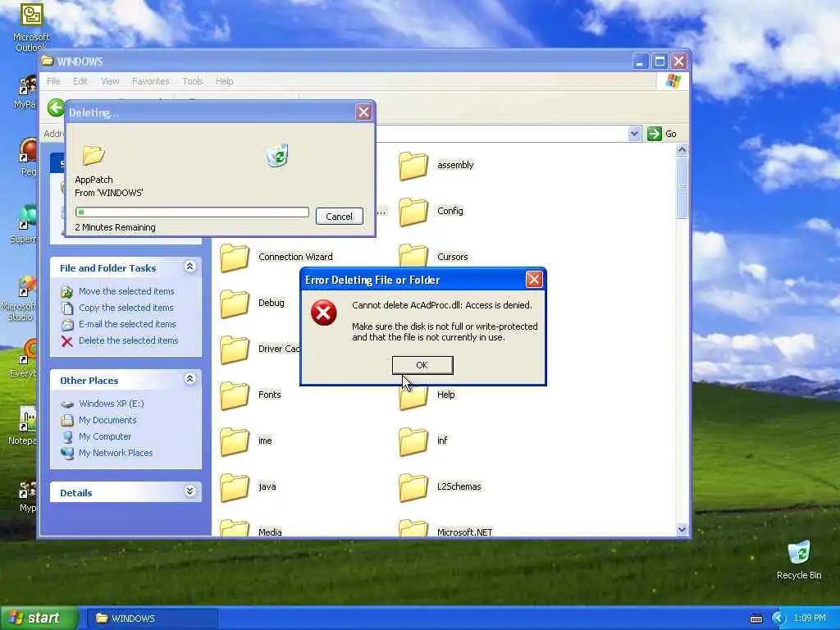Collapse the Other Places panel
Image resolution: width=840 pixels, height=630 pixels.
click(189, 379)
